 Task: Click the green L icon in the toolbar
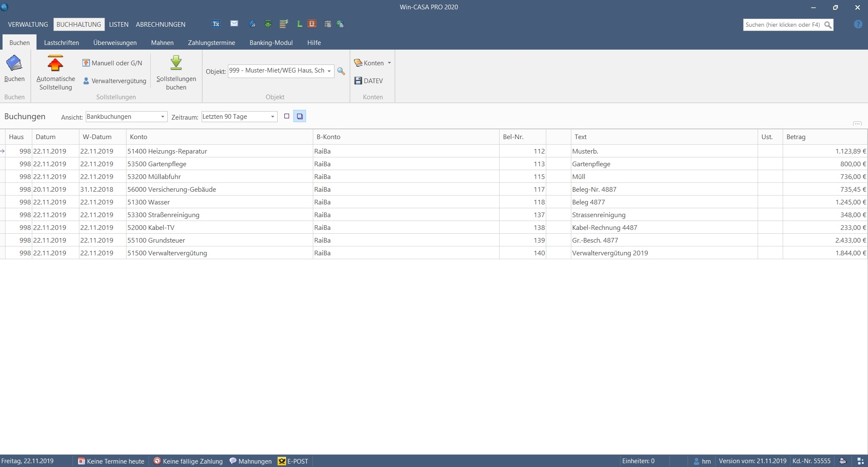pos(299,24)
